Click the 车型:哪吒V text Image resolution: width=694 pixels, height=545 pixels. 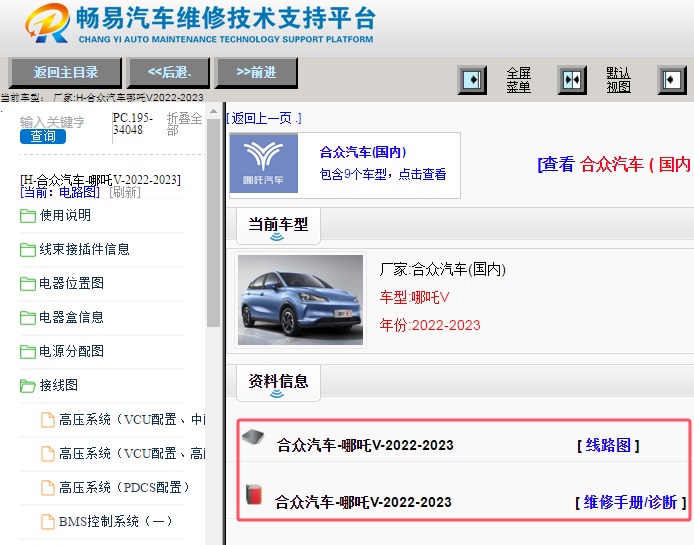tap(414, 298)
